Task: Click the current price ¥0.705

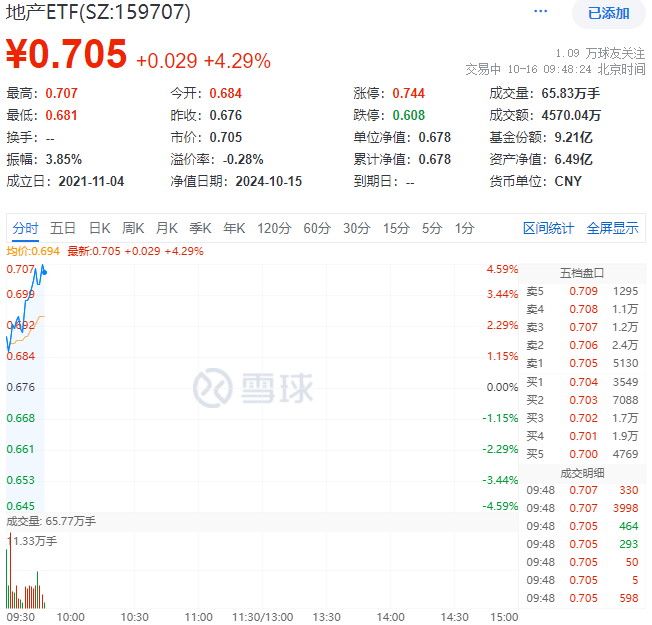Action: tap(66, 53)
